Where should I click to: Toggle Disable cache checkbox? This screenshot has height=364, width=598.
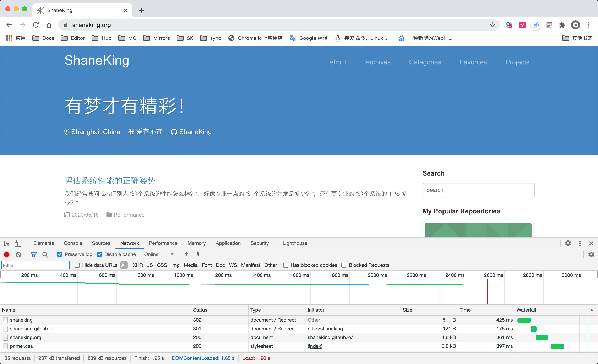(x=99, y=254)
